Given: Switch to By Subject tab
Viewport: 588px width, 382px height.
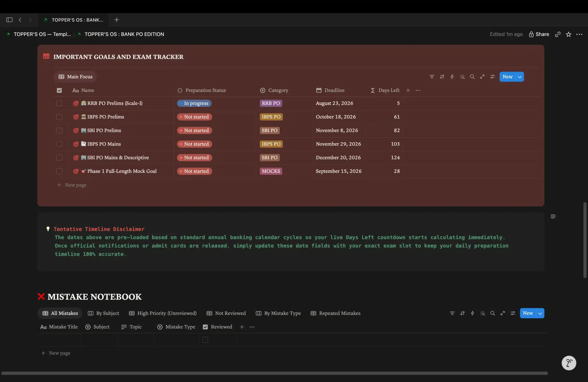Looking at the screenshot, I should (x=104, y=313).
